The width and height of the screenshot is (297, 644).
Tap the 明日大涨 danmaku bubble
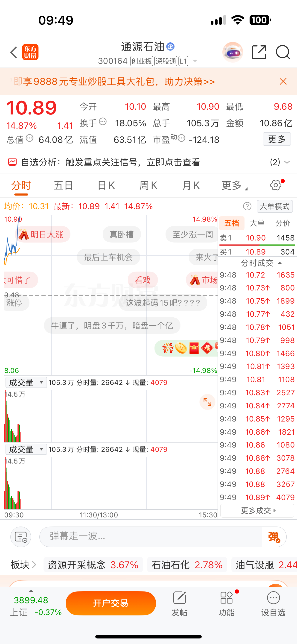[x=43, y=234]
